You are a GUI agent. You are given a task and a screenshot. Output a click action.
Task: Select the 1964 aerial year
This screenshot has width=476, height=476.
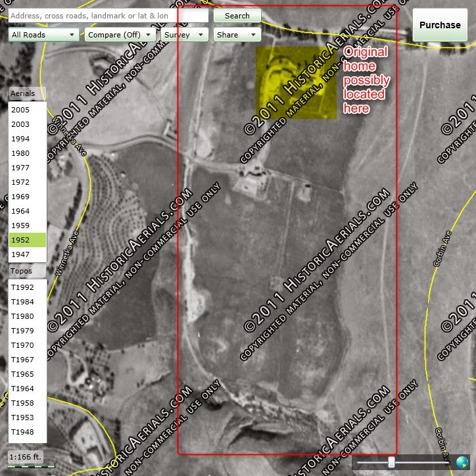28,211
